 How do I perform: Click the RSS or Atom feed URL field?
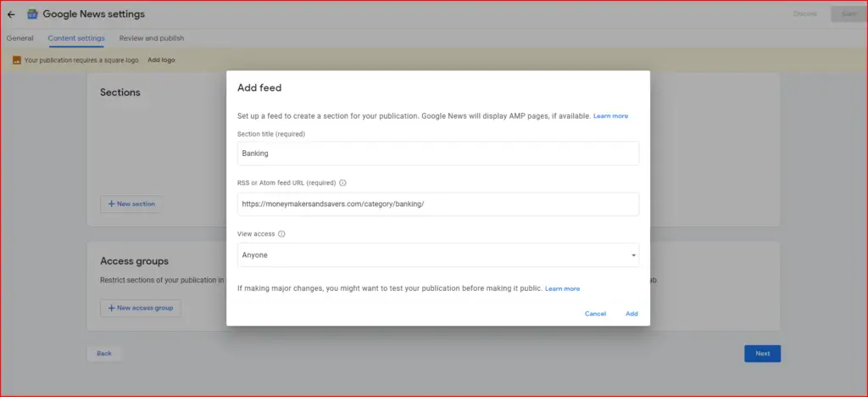tap(438, 204)
